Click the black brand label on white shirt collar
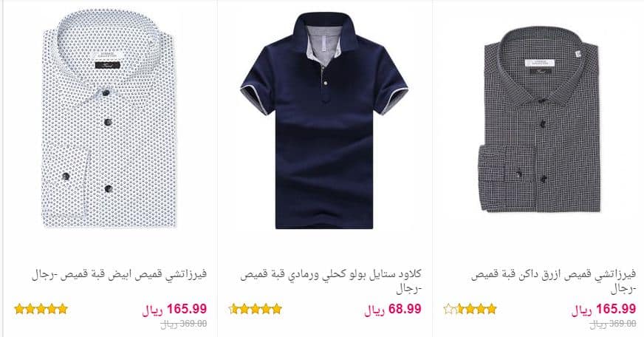 pyautogui.click(x=108, y=65)
